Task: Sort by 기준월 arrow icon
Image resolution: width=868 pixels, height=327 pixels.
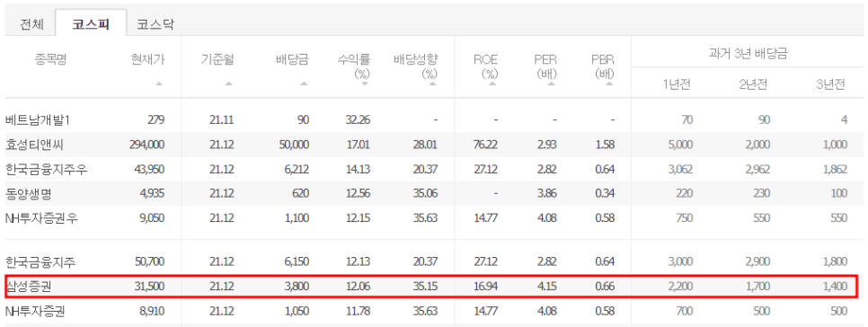Action: 228,84
